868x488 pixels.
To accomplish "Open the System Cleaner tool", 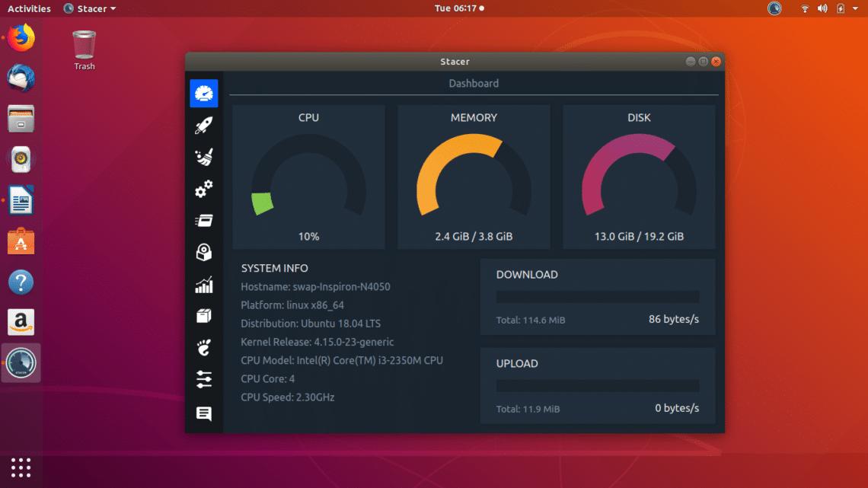I will click(203, 156).
